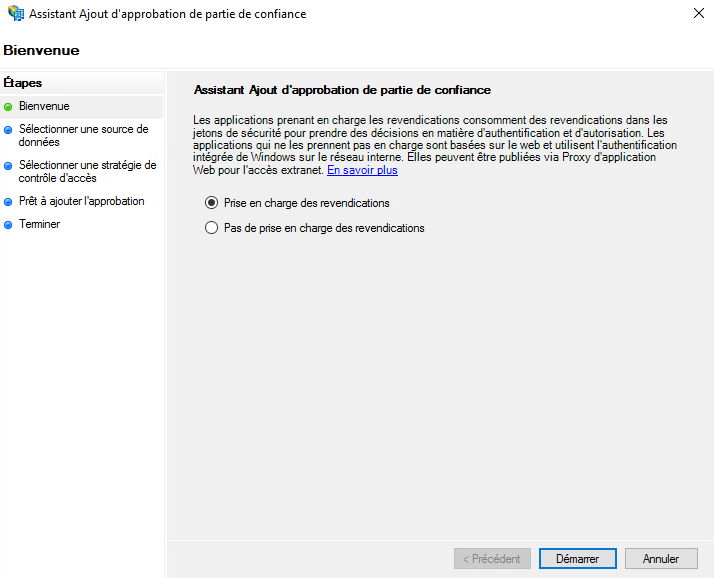Click the AD FS wizard icon in title bar
The image size is (714, 578).
[15, 14]
